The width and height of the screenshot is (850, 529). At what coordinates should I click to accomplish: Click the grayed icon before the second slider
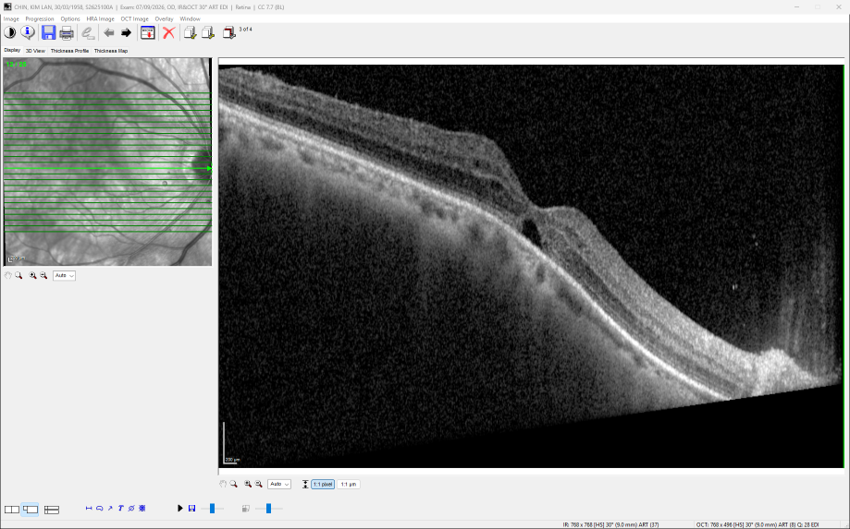click(x=246, y=508)
